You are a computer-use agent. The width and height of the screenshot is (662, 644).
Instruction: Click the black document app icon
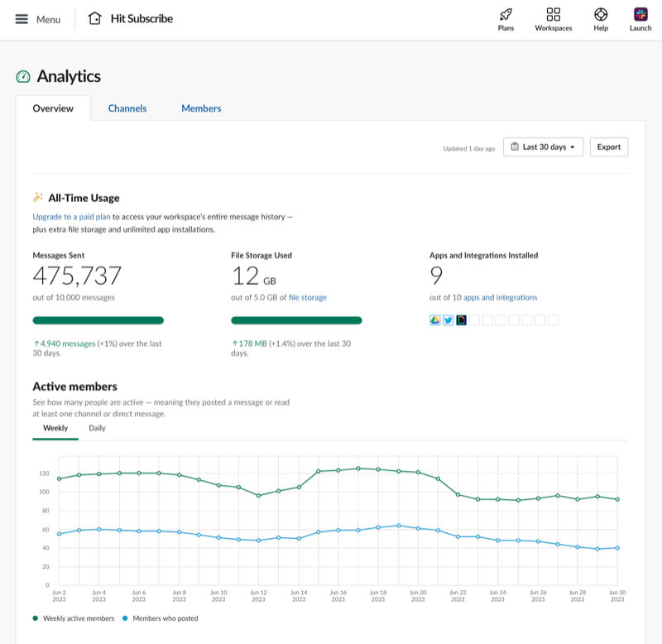(x=461, y=320)
